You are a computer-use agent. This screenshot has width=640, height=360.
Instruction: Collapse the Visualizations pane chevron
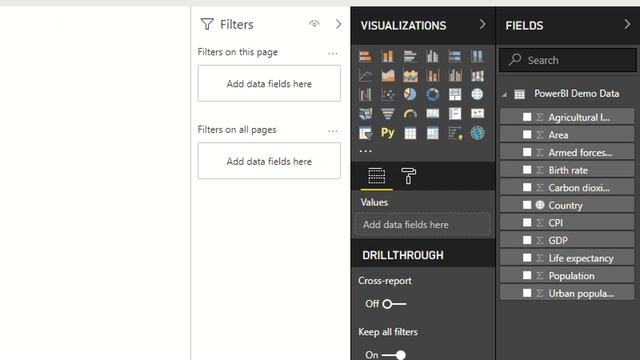[482, 24]
